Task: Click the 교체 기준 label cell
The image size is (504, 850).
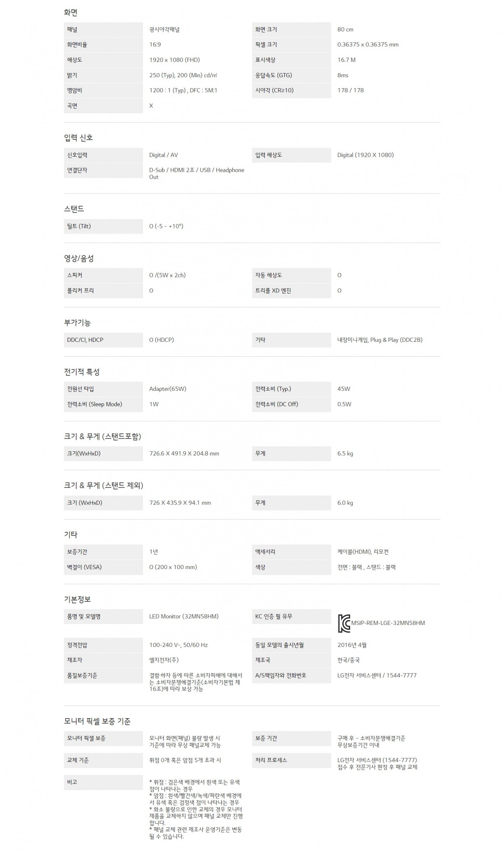Action: click(103, 760)
